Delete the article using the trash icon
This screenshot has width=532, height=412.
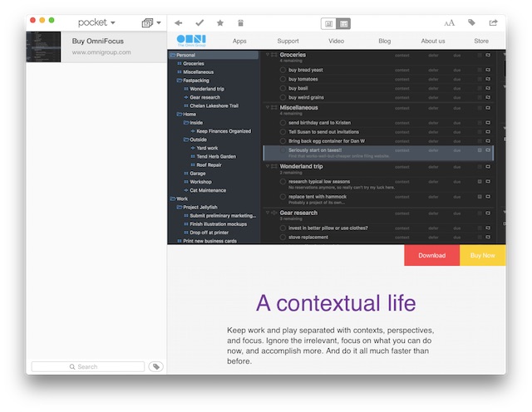(240, 22)
